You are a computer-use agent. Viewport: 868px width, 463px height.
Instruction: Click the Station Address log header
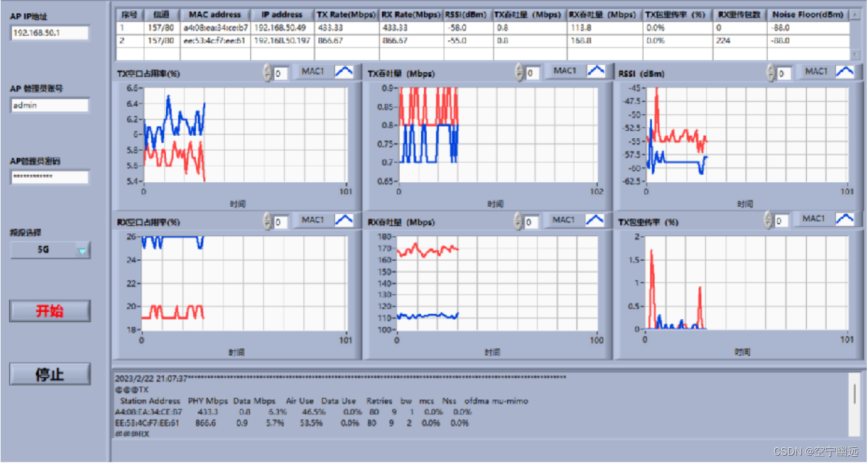[x=151, y=401]
